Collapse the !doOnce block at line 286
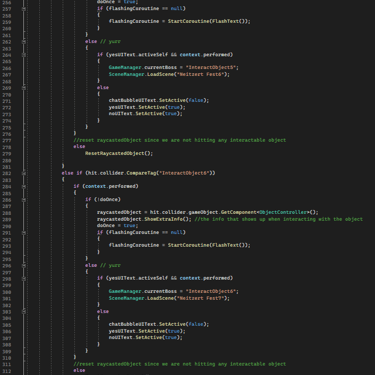The image size is (375, 375). click(x=24, y=200)
